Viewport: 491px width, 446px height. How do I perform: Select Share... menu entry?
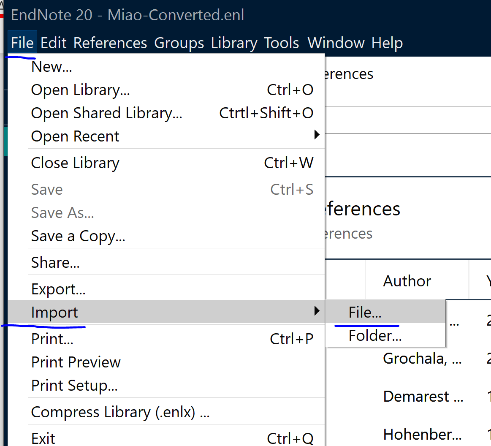[167, 263]
